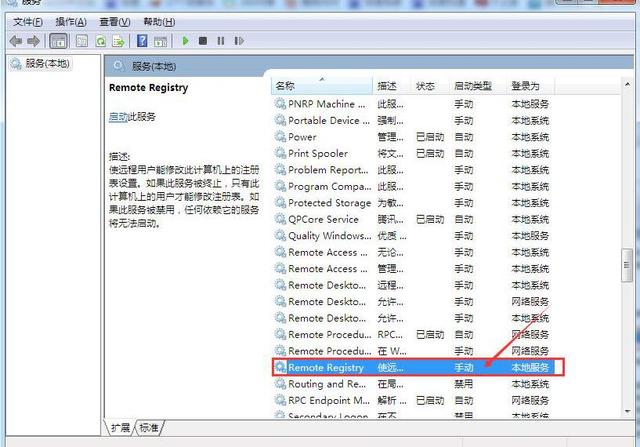Click the Pause Service toolbar icon
Image resolution: width=640 pixels, height=447 pixels.
221,41
